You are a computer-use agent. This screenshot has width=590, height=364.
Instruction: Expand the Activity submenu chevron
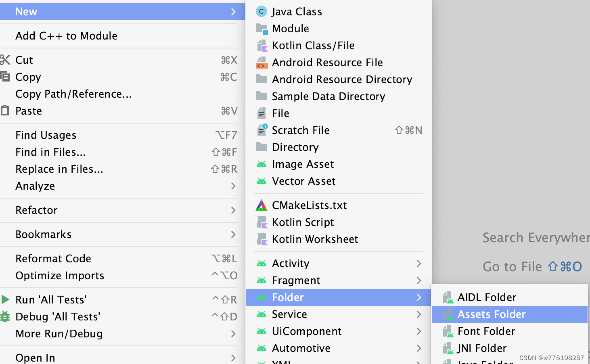click(x=419, y=264)
